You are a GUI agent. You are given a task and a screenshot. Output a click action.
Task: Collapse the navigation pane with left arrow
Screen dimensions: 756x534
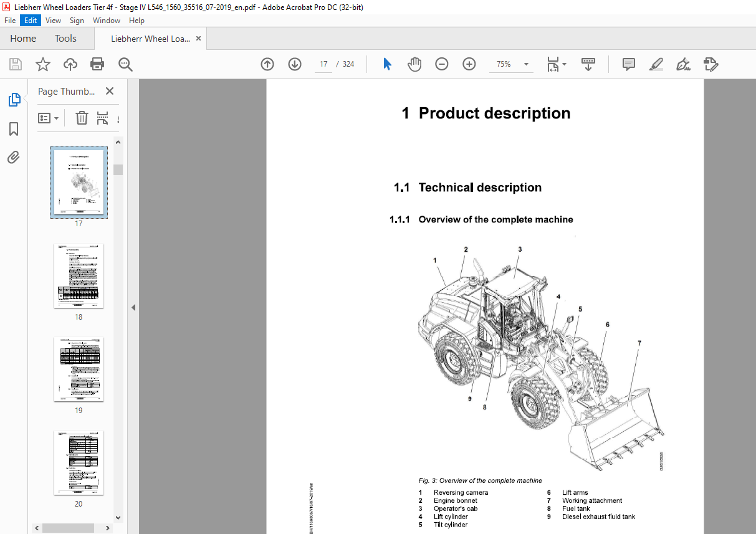point(133,307)
